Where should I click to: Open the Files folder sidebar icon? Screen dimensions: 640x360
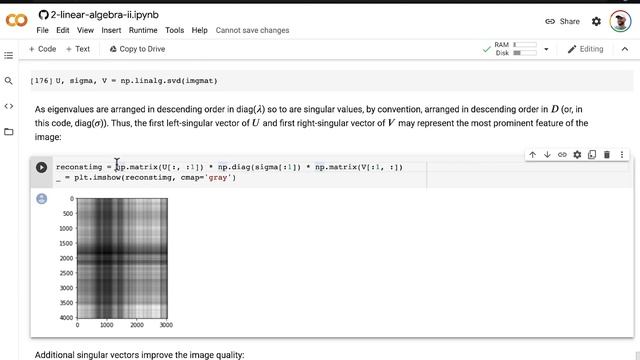(9, 131)
